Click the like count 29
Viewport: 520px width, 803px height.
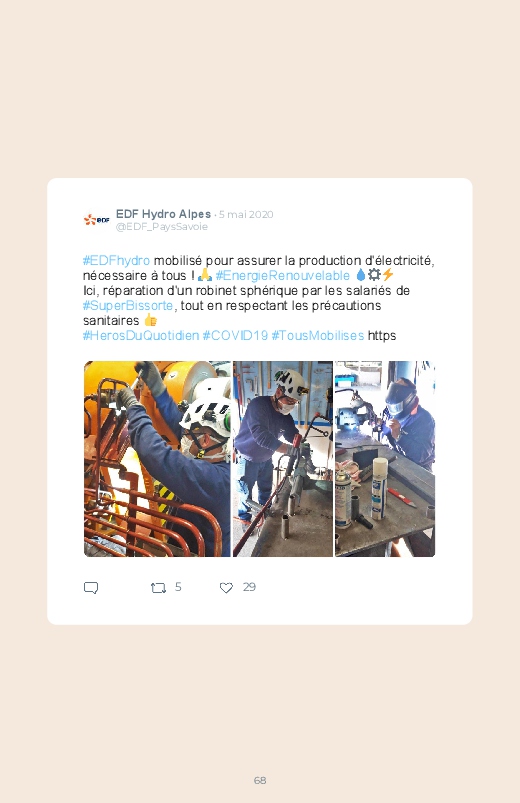(x=249, y=587)
